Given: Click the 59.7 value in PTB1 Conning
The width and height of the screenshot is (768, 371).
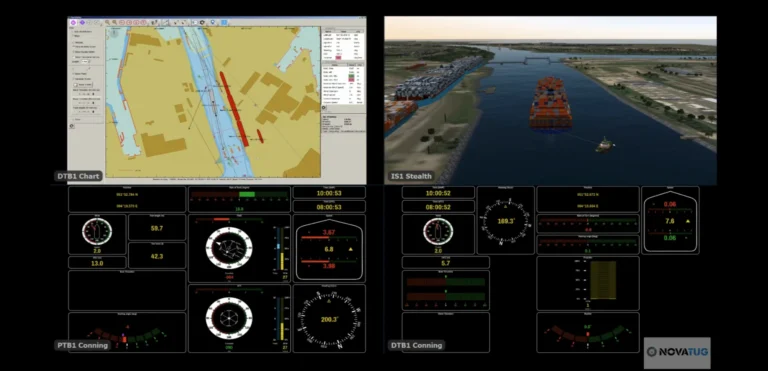Looking at the screenshot, I should click(x=157, y=228).
